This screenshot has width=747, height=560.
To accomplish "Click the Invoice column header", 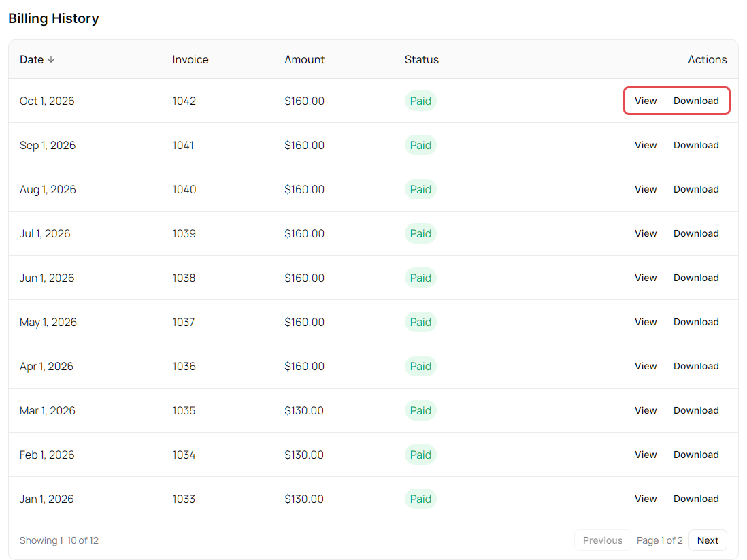I will coord(190,60).
